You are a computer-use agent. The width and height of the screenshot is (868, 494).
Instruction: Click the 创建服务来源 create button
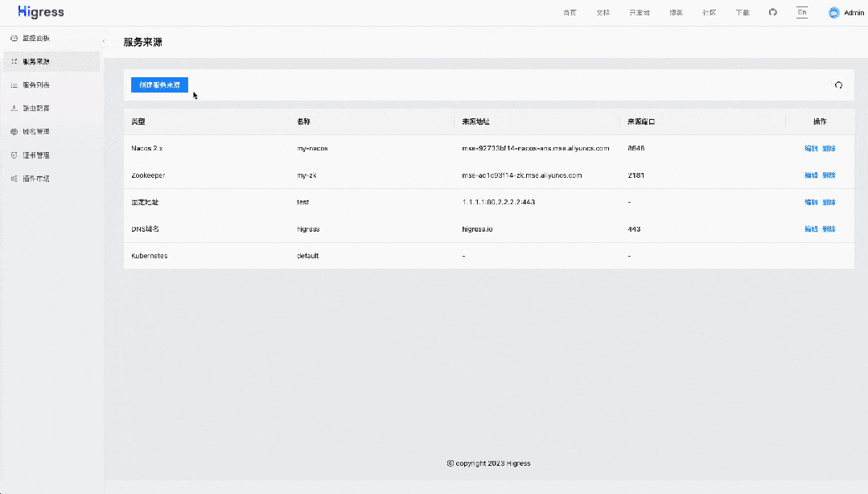tap(159, 84)
